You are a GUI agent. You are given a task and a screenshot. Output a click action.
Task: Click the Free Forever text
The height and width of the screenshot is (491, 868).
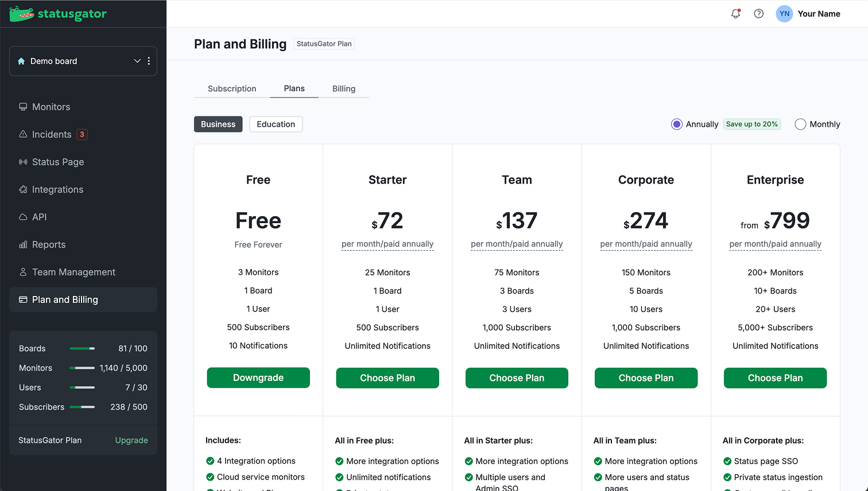click(x=258, y=244)
